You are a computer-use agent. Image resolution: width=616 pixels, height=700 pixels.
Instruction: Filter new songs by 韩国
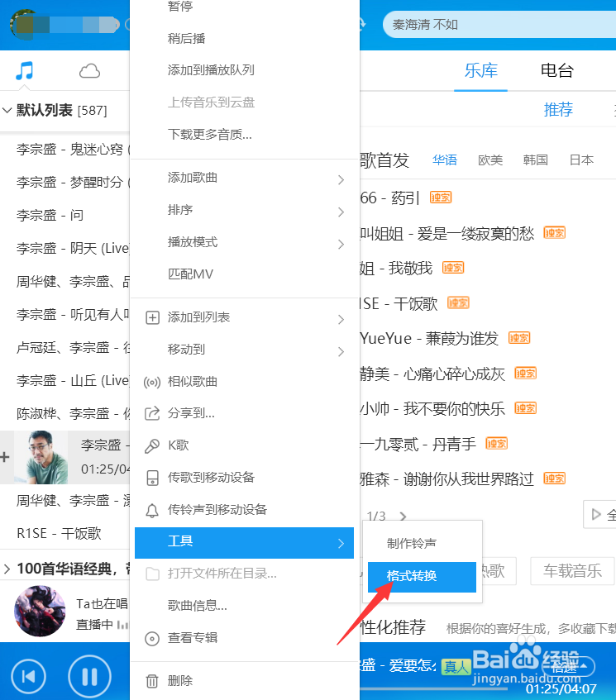click(x=535, y=160)
